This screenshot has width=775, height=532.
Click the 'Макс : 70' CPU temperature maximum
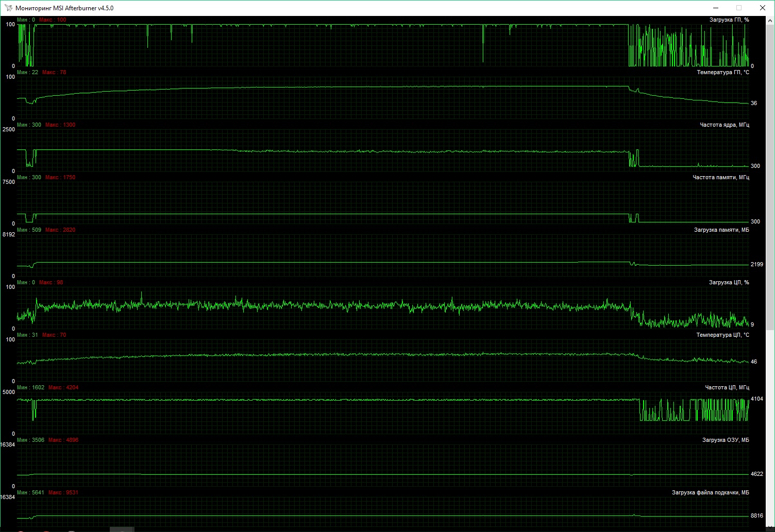click(x=54, y=335)
